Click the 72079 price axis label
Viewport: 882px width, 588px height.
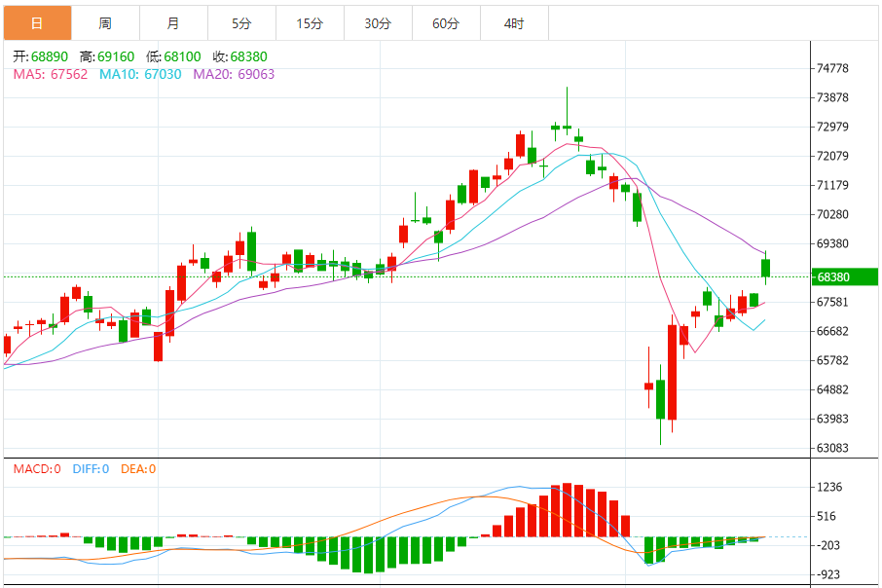[832, 156]
